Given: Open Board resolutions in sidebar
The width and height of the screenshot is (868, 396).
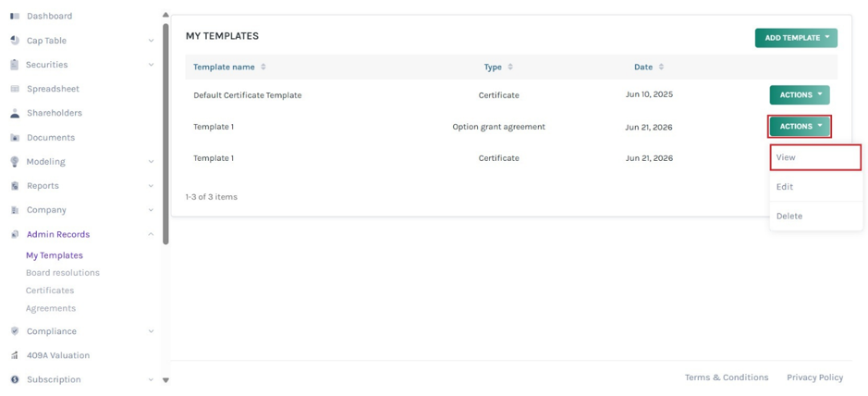Looking at the screenshot, I should tap(63, 273).
